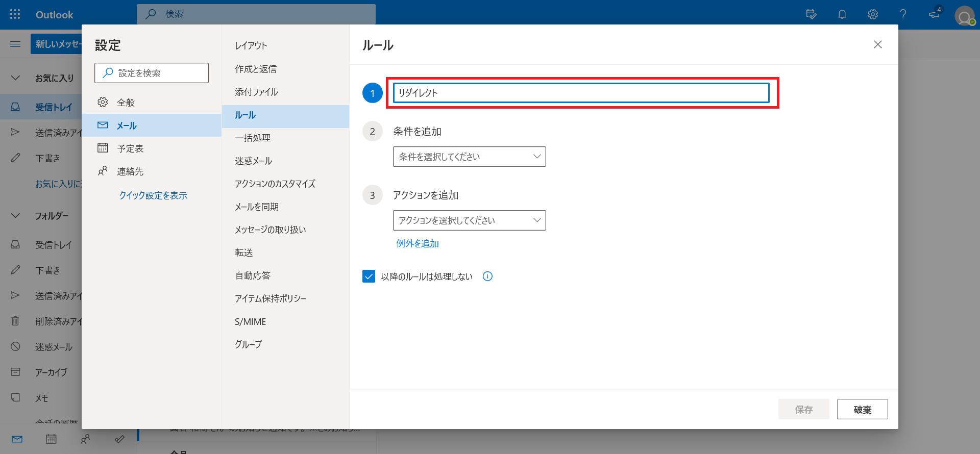
Task: Open the My Day calendar-check icon
Action: coord(811,14)
